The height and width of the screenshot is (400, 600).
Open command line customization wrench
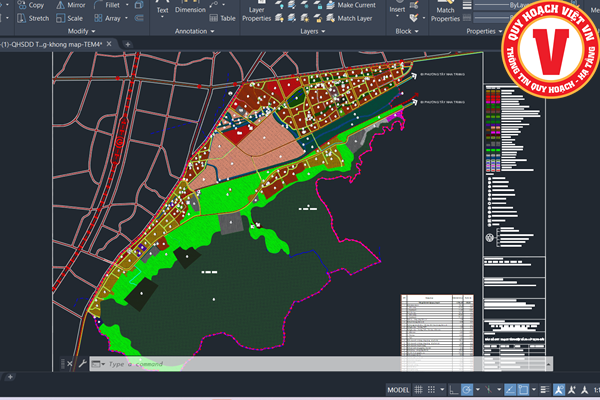83,364
